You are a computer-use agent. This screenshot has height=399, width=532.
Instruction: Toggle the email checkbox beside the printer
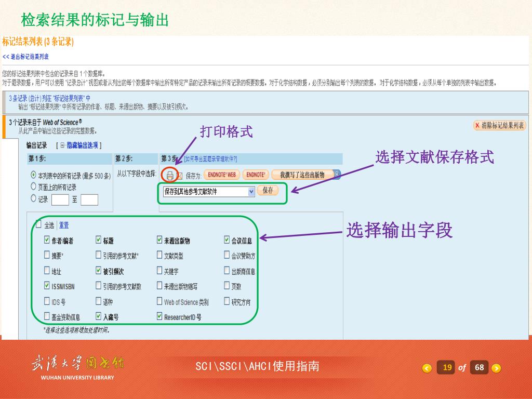[180, 176]
